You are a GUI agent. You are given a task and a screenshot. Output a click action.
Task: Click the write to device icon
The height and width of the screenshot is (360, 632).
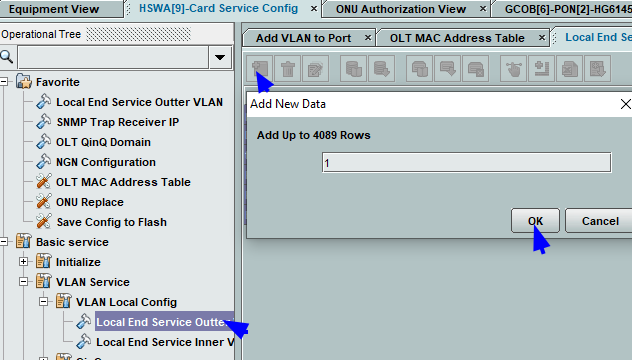[447, 69]
